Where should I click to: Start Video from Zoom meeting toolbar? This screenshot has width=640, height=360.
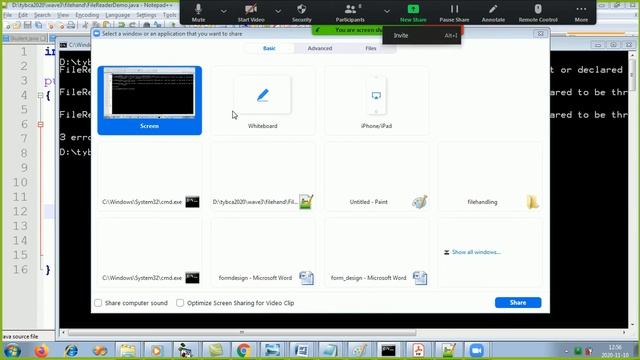(251, 12)
